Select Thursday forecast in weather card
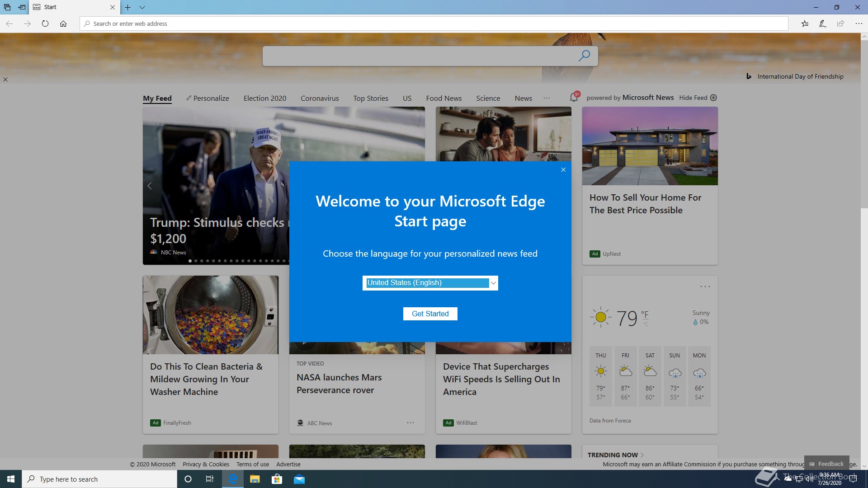This screenshot has width=868, height=488. point(601,376)
